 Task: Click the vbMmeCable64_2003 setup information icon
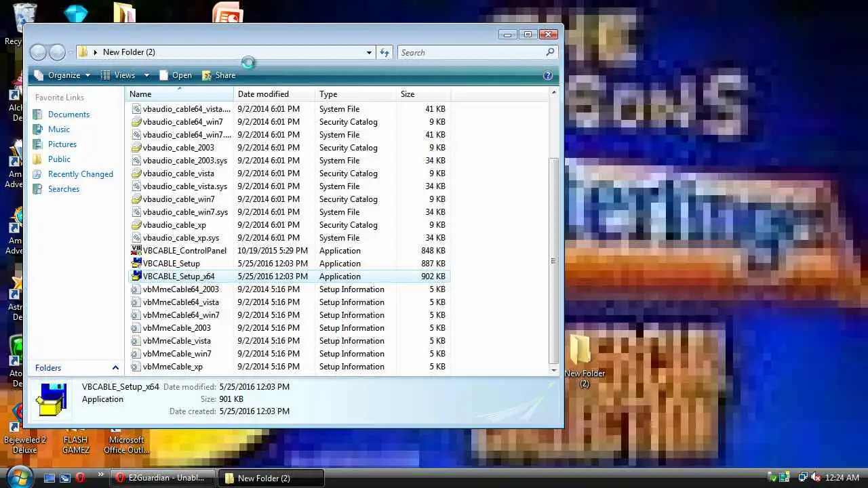136,289
